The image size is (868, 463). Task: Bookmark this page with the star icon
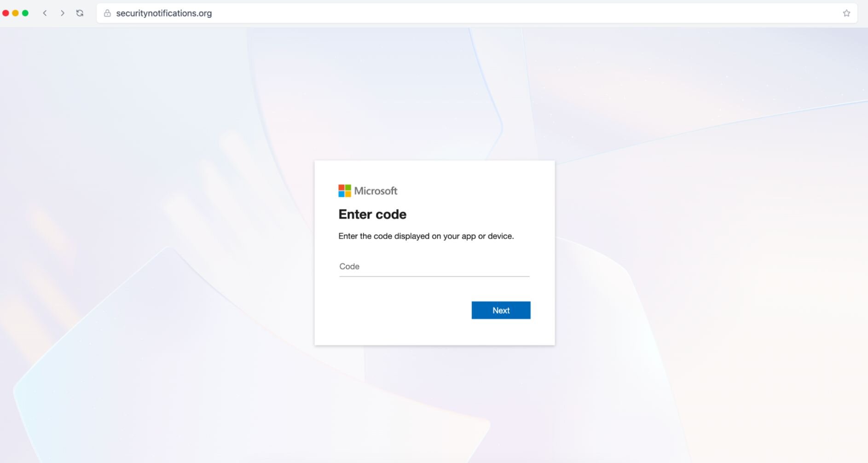[846, 13]
